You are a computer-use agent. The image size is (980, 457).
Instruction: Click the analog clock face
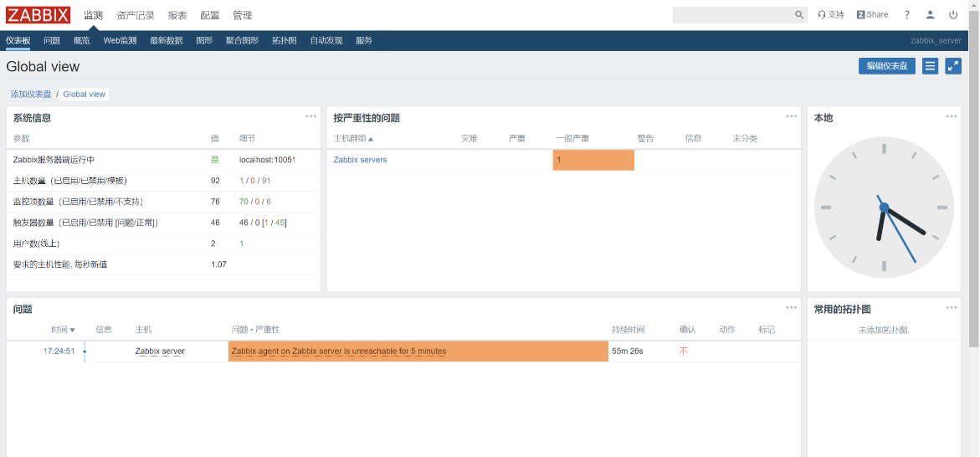[x=884, y=208]
